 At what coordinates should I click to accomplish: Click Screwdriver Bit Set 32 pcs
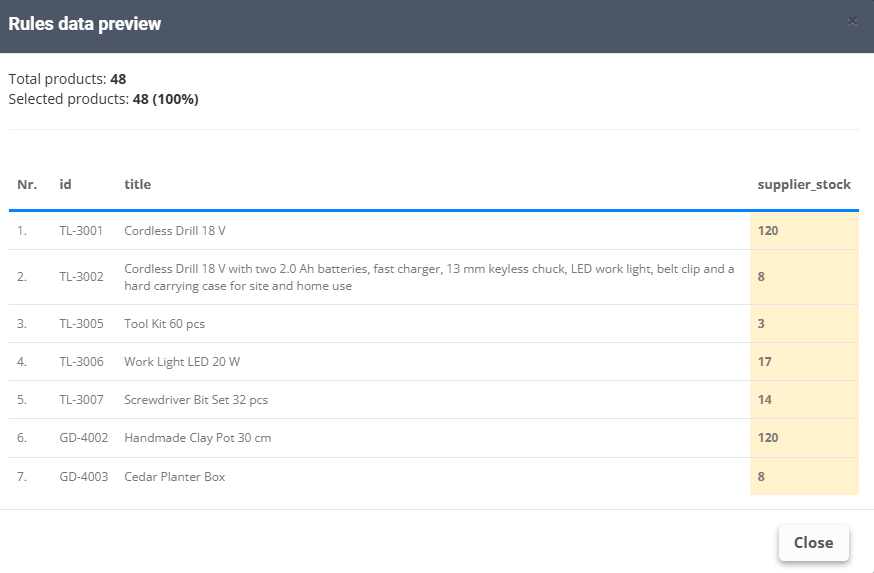point(196,400)
